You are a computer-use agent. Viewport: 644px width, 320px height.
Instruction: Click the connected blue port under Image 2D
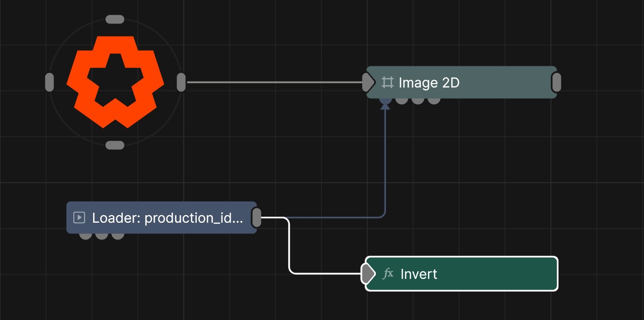coord(385,101)
